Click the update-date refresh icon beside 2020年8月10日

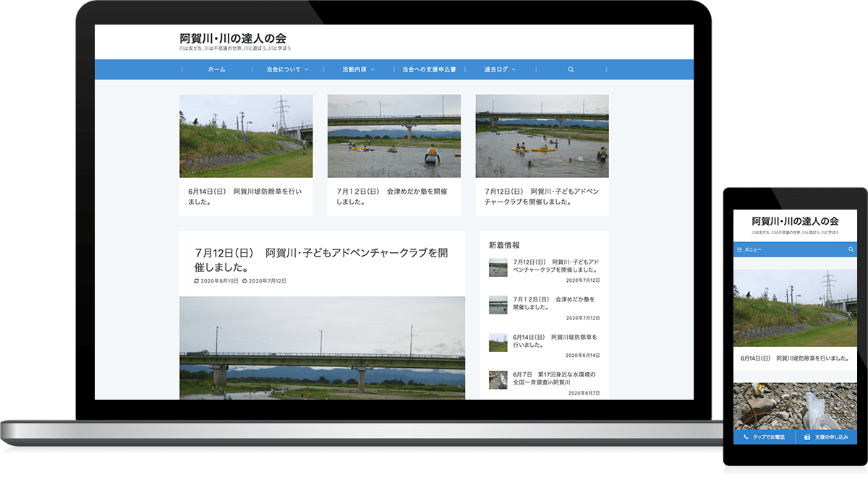point(196,280)
